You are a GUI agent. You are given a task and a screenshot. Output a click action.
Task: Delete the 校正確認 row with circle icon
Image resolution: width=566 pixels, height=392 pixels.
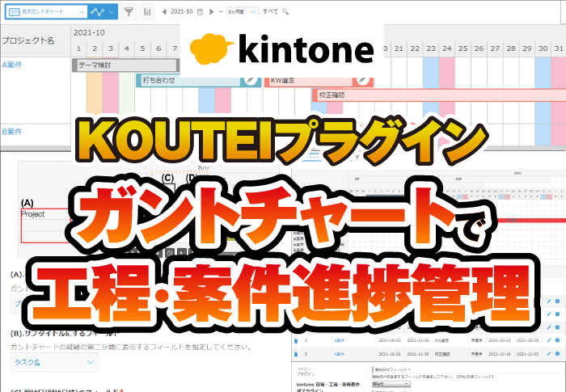point(557,354)
